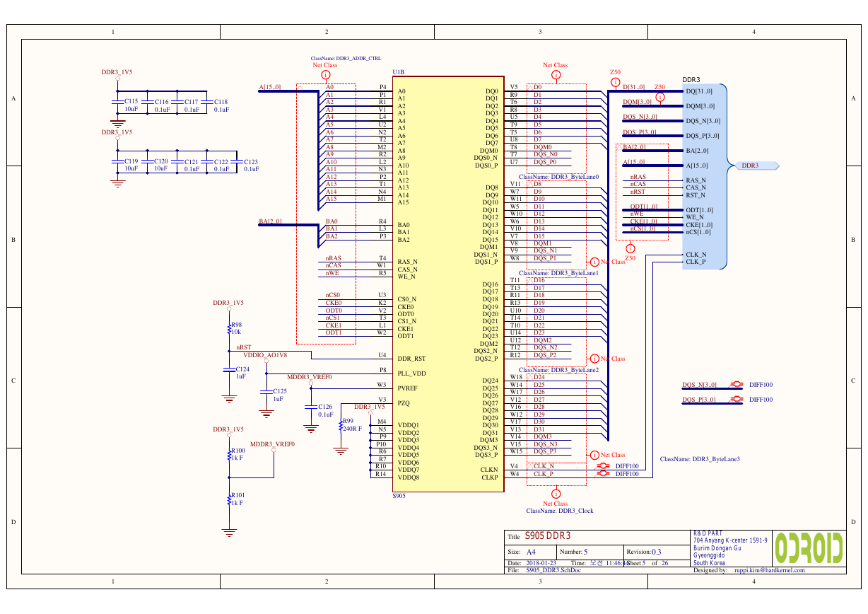Select capacitor C116 symbol
868x614 pixels.
[x=147, y=101]
